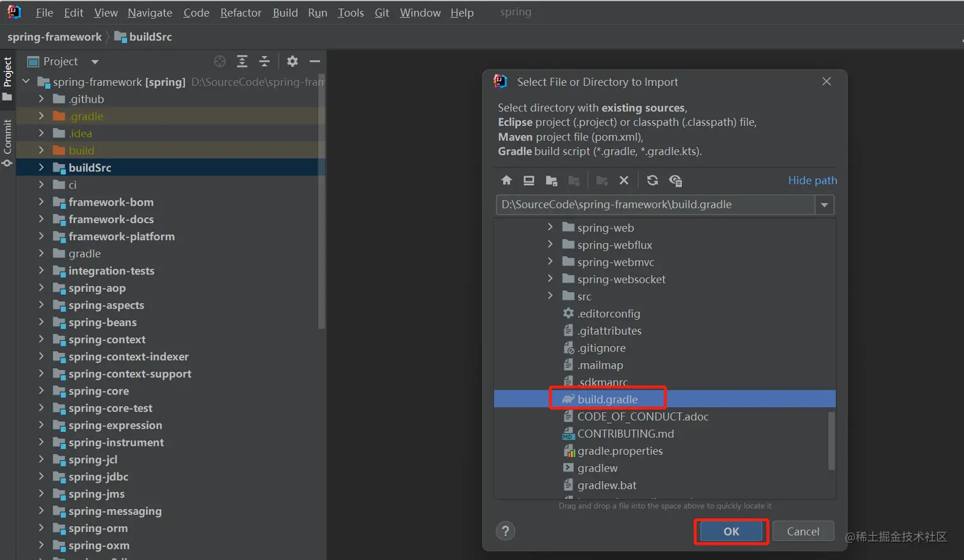The width and height of the screenshot is (964, 560).
Task: Expand all in Project panel
Action: pyautogui.click(x=242, y=61)
